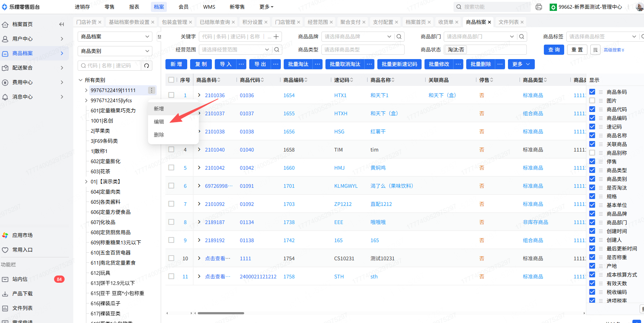Close the 商品档案 tab with its X
This screenshot has height=323, width=644.
[489, 22]
